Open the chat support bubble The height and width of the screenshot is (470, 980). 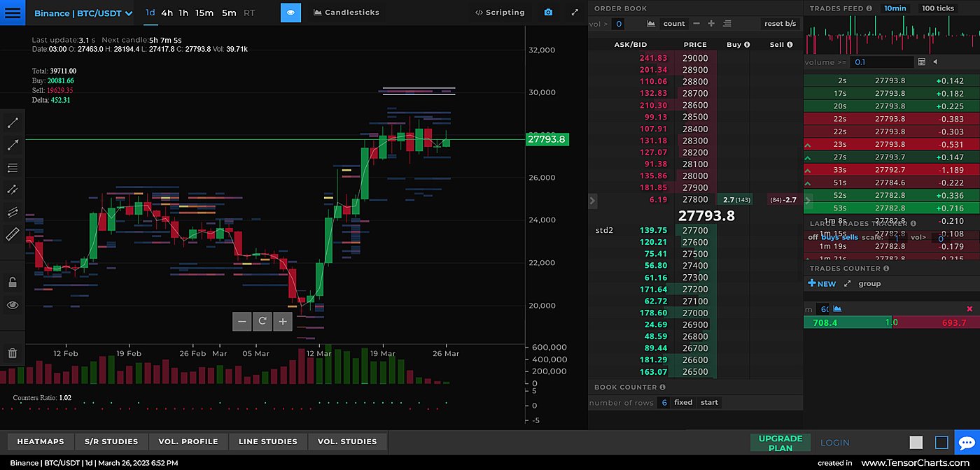tap(967, 442)
